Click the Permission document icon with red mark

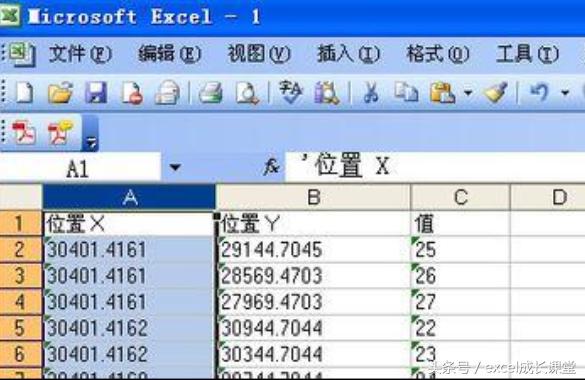coord(132,92)
